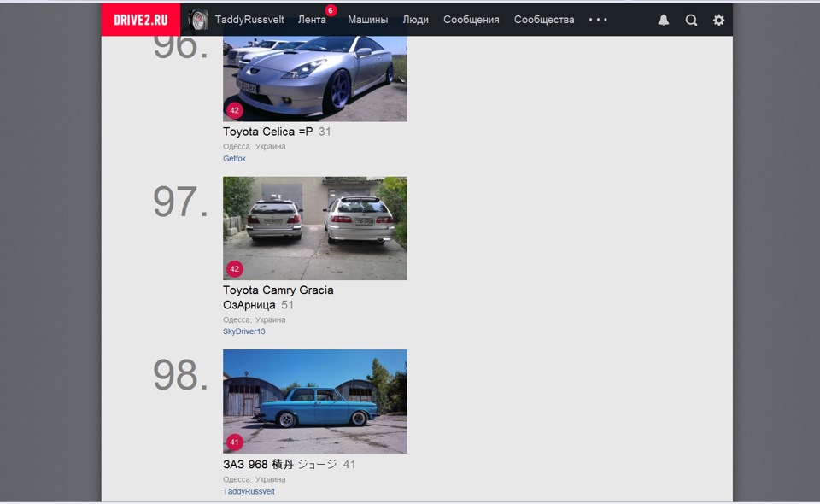The image size is (820, 504).
Task: Open Сообщества communities
Action: [544, 20]
